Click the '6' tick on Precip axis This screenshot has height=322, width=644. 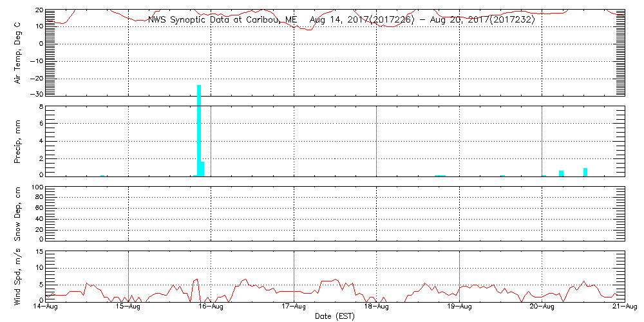[41, 123]
